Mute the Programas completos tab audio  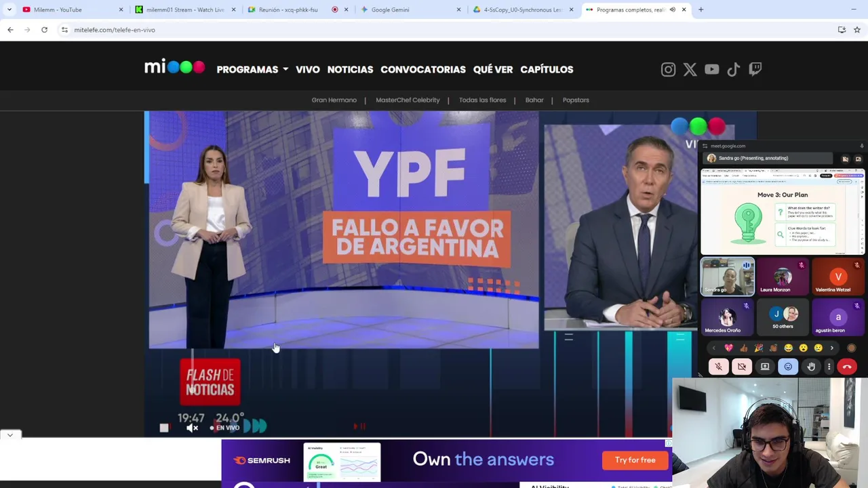point(672,9)
